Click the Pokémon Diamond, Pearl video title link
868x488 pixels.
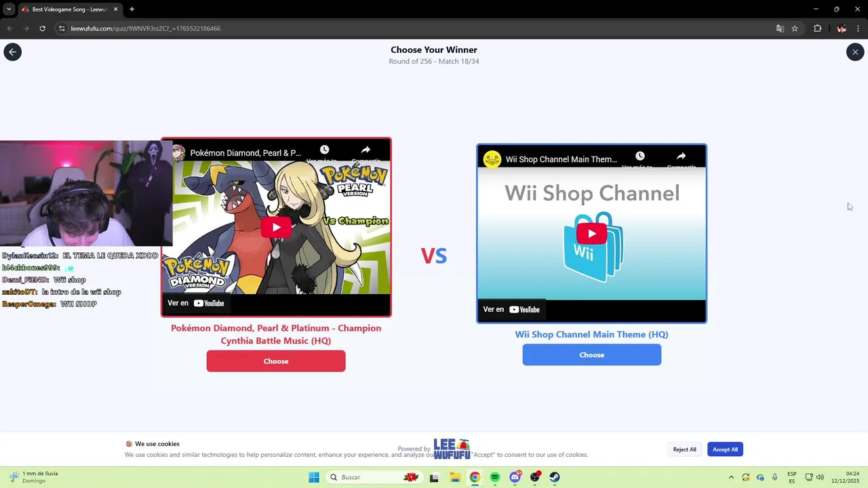245,153
